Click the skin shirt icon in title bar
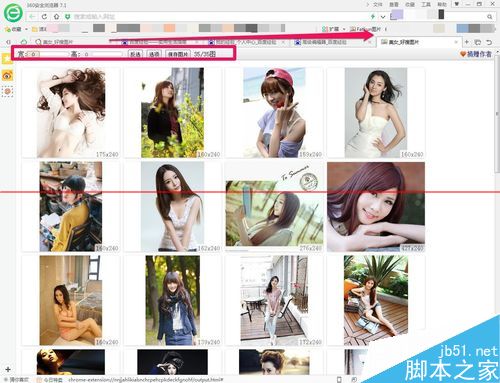The height and width of the screenshot is (383, 500). point(457,4)
